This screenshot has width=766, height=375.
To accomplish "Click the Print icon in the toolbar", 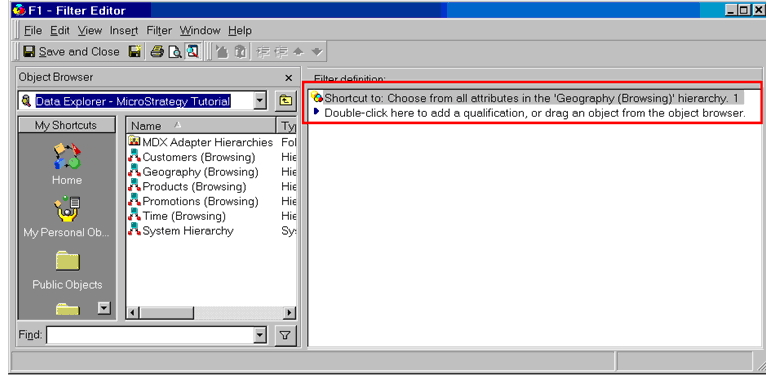I will click(156, 51).
